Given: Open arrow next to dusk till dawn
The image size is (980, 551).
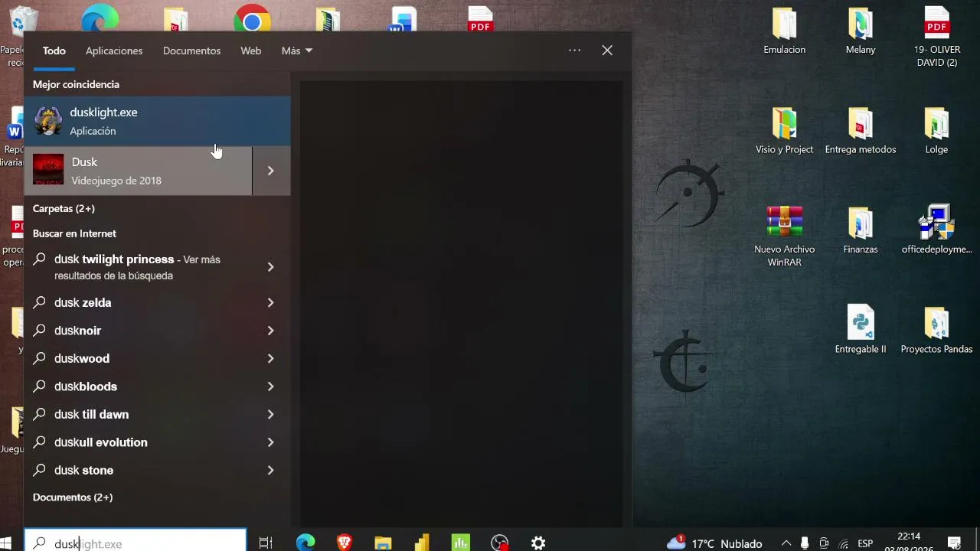Looking at the screenshot, I should click(x=271, y=415).
